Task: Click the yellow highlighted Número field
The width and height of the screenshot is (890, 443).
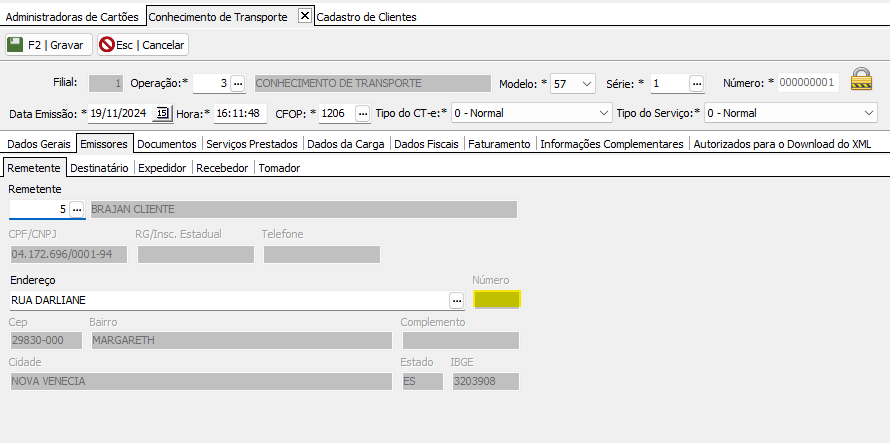Action: [497, 300]
